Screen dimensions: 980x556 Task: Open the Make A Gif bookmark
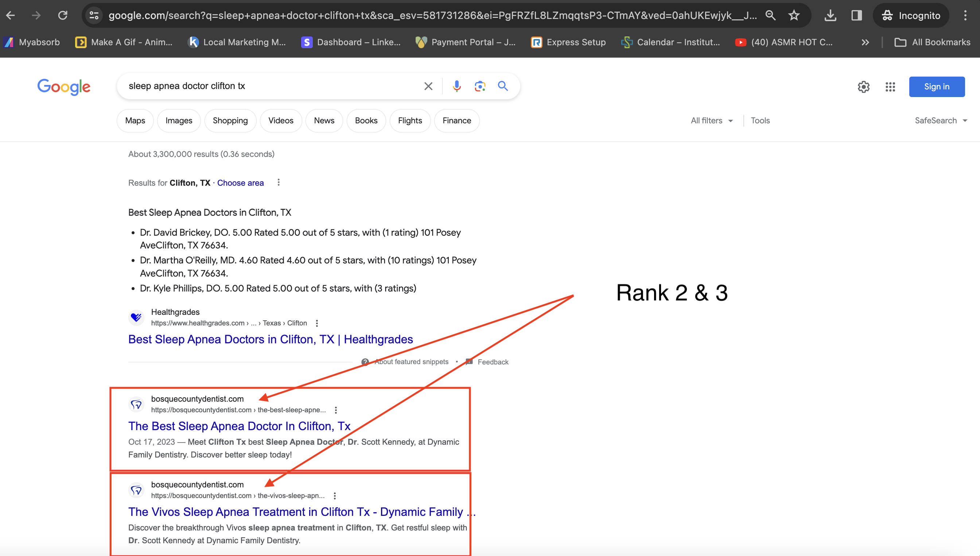click(x=124, y=42)
